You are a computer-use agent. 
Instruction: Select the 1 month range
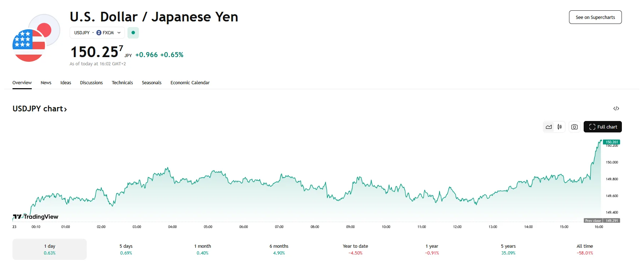click(x=202, y=249)
